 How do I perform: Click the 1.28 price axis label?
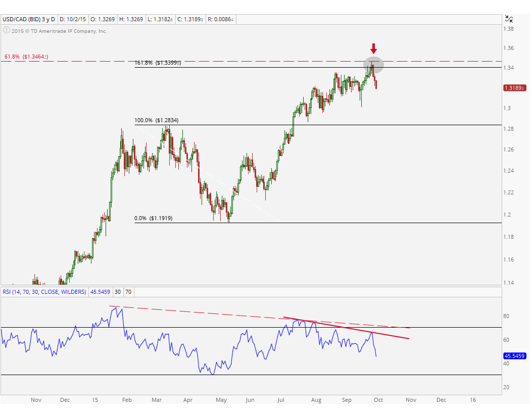(x=509, y=129)
